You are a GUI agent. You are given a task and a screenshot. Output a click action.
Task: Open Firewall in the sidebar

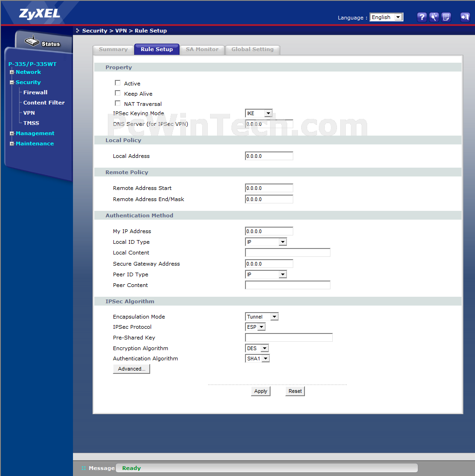[x=35, y=92]
